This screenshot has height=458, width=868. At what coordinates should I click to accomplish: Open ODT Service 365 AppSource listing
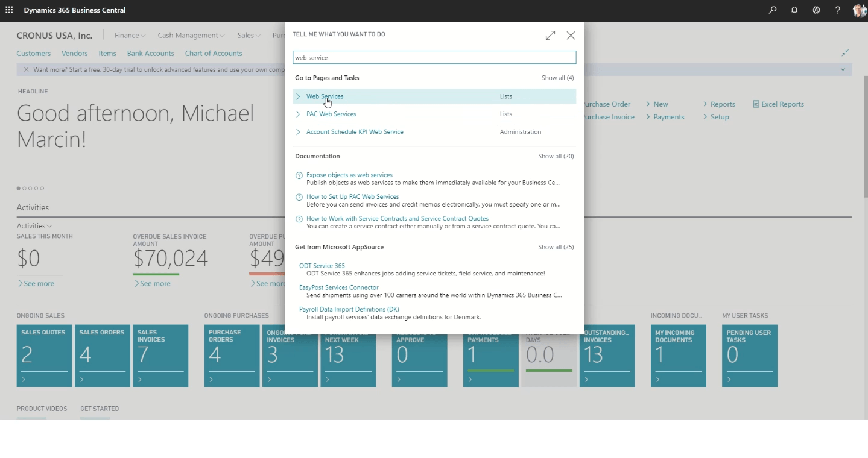[322, 266]
